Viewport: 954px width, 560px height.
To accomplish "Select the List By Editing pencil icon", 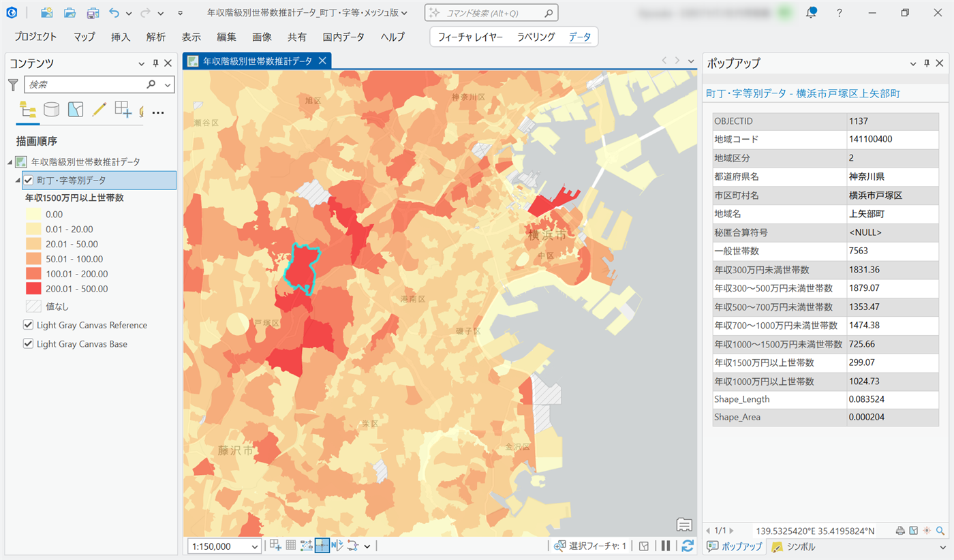I will 99,110.
